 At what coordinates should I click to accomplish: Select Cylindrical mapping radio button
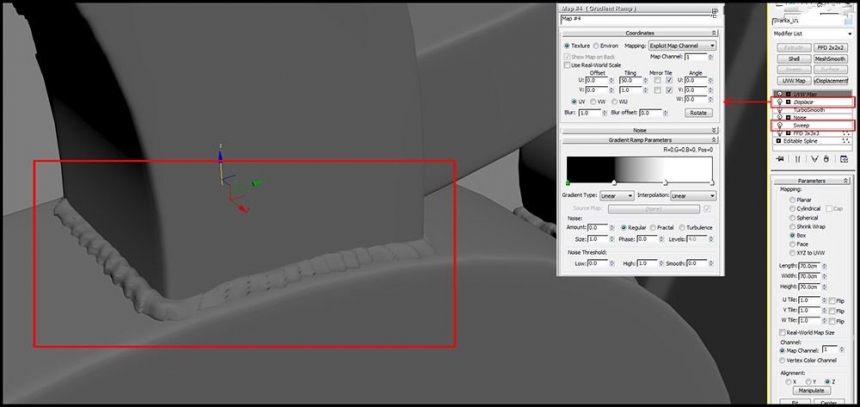click(x=792, y=209)
